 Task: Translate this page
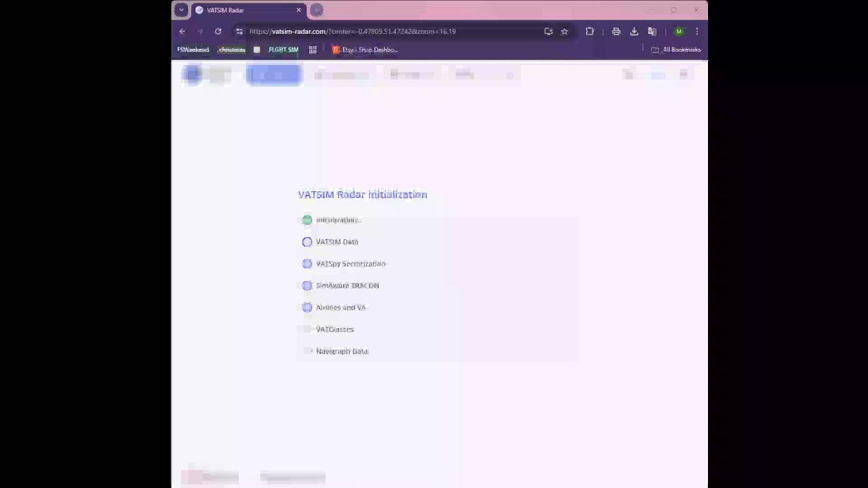coord(652,31)
